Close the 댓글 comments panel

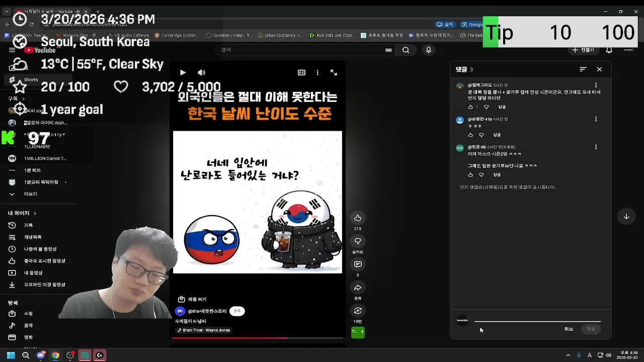click(599, 69)
